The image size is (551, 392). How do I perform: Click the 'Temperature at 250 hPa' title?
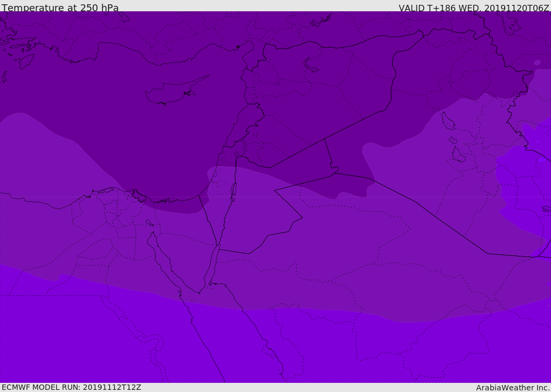(60, 7)
